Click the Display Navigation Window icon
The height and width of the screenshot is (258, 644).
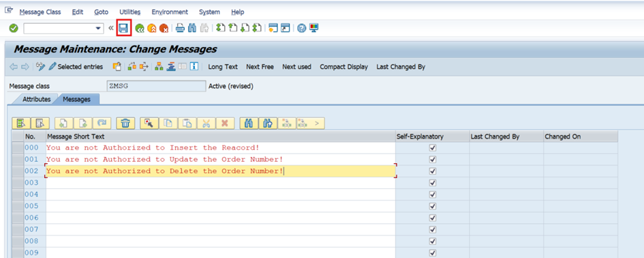[x=171, y=66]
